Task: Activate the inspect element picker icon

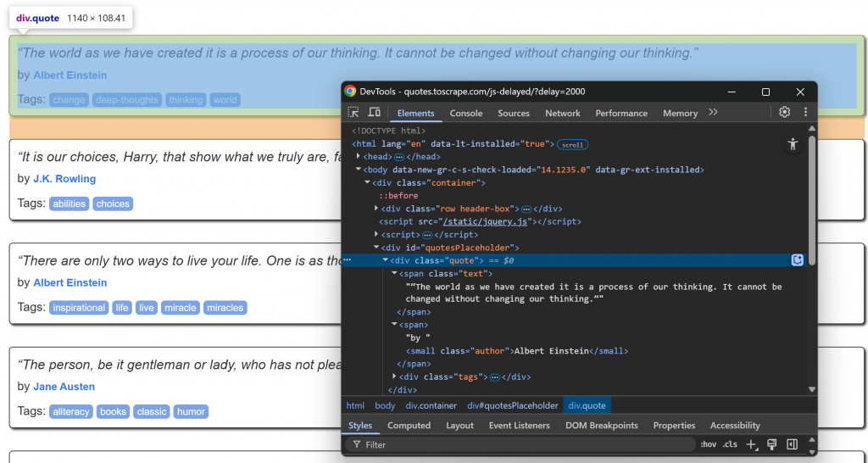Action: 353,113
